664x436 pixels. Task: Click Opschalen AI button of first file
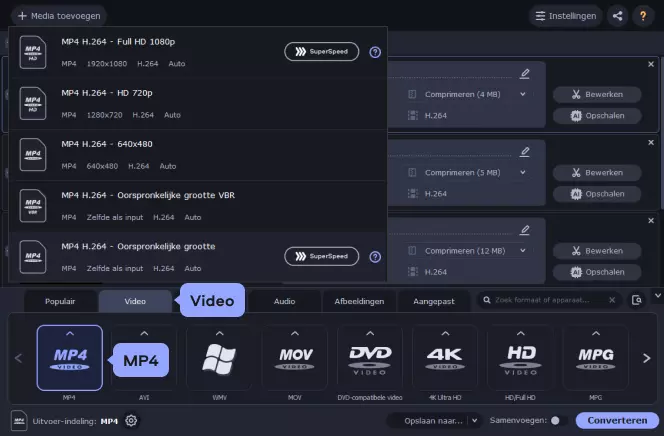597,116
